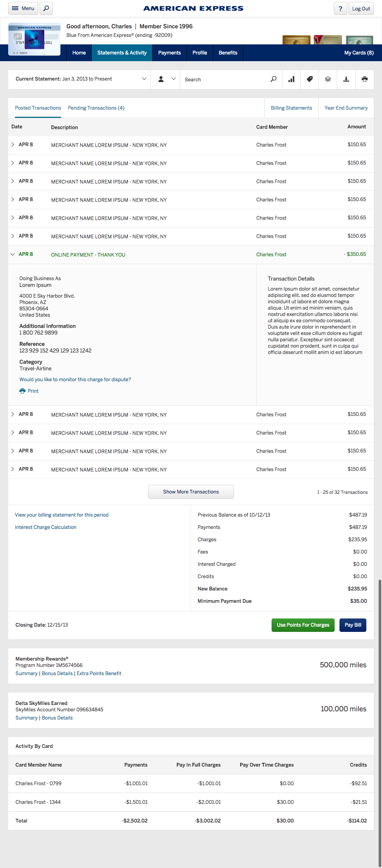
Task: Switch to the Pending Transactions tab
Action: (x=96, y=108)
